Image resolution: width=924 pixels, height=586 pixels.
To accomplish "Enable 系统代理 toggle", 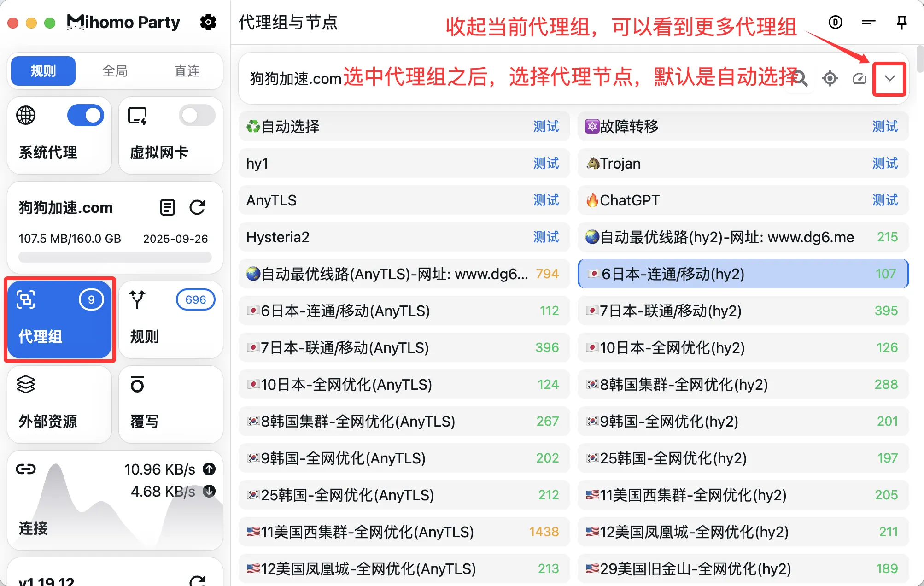I will point(86,115).
